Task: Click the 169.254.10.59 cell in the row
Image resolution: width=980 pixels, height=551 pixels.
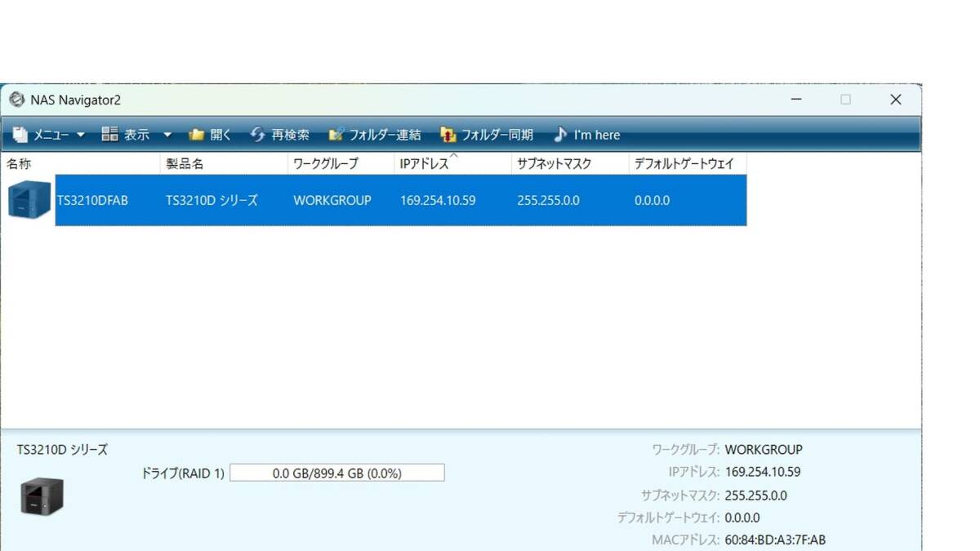Action: tap(438, 200)
